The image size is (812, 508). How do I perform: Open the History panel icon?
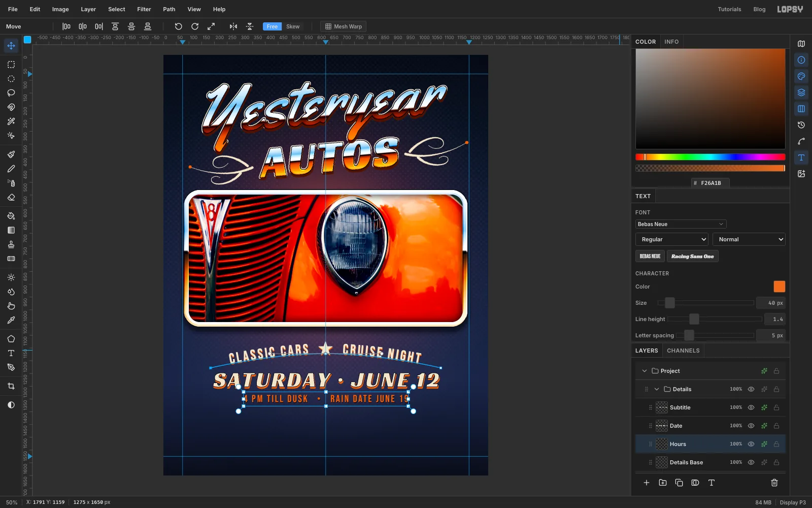[x=801, y=125]
